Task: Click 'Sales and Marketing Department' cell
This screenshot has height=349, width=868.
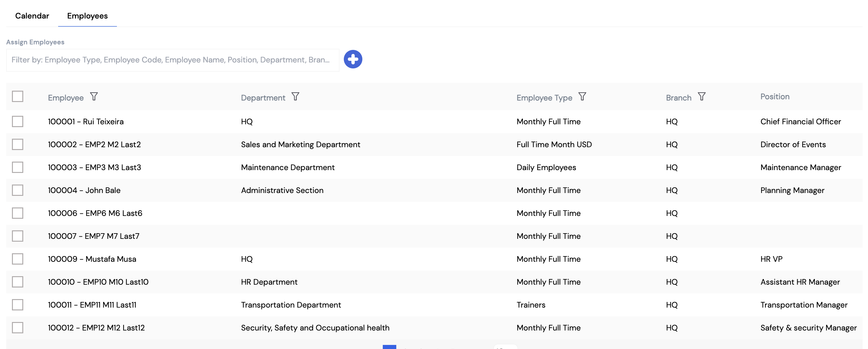Action: pyautogui.click(x=300, y=144)
